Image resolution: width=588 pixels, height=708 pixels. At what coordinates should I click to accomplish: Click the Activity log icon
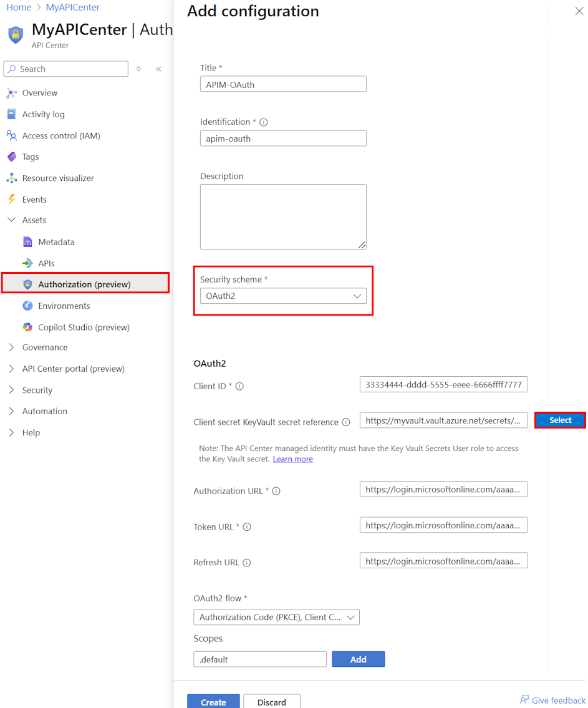point(12,114)
